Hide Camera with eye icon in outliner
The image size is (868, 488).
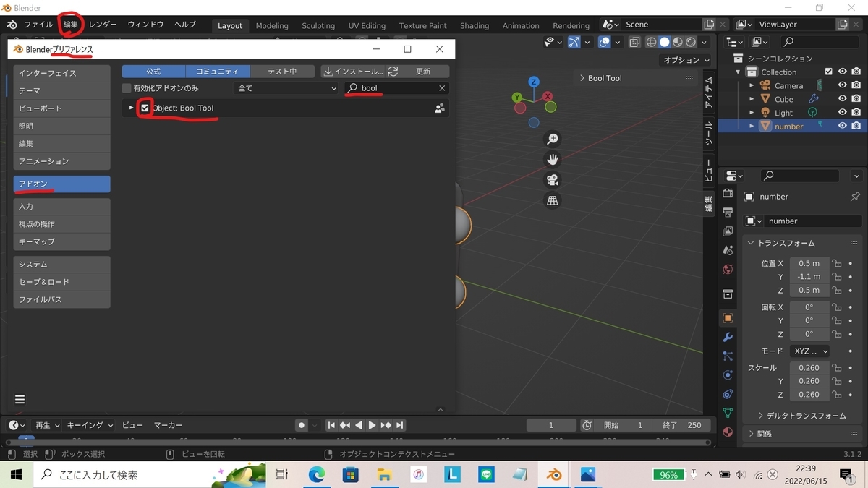[x=843, y=85]
